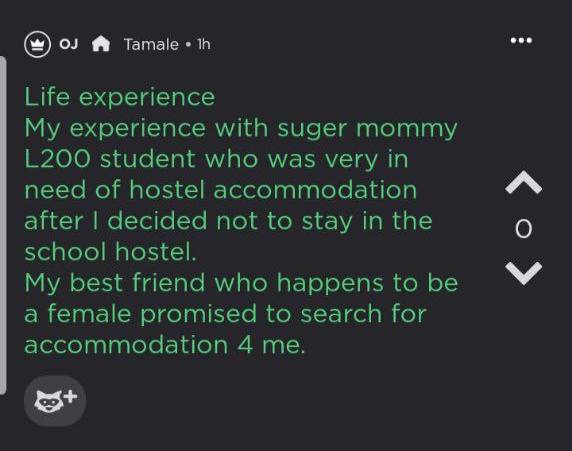The height and width of the screenshot is (451, 572).
Task: Tap the 'need of hostel accommodation' line
Action: point(220,190)
